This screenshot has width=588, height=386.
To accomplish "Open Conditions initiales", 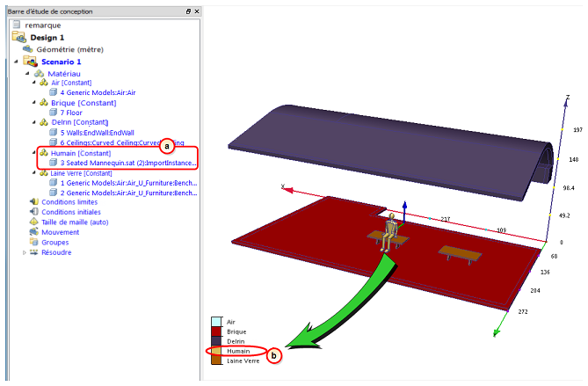I will 71,212.
